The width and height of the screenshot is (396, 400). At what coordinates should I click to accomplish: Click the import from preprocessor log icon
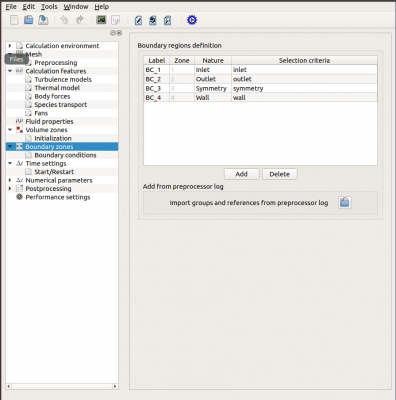point(345,202)
